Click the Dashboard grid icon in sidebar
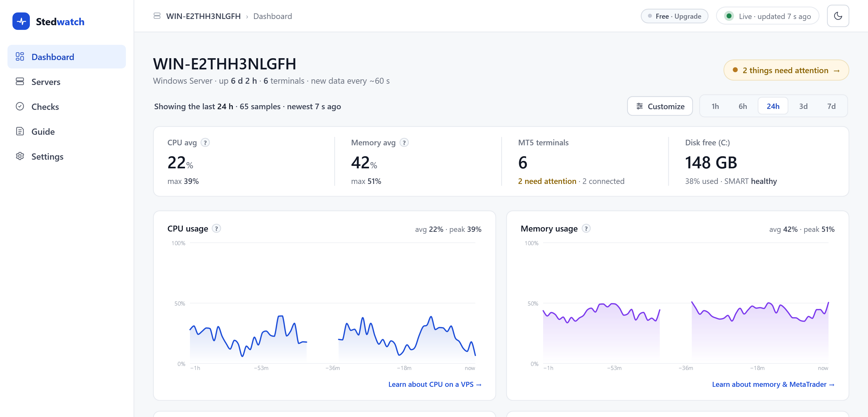This screenshot has height=417, width=868. (20, 57)
